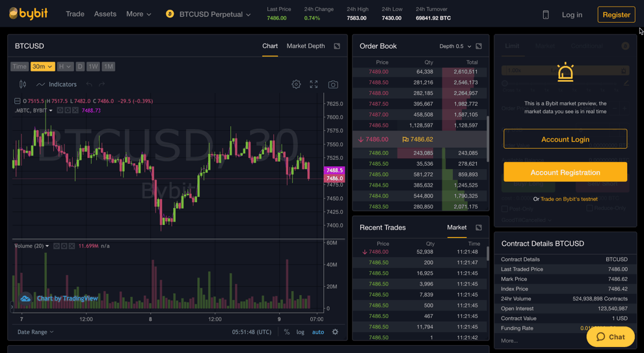Open bottom-right chart axis settings gear
Screen dimensions: 644x353
click(x=335, y=332)
